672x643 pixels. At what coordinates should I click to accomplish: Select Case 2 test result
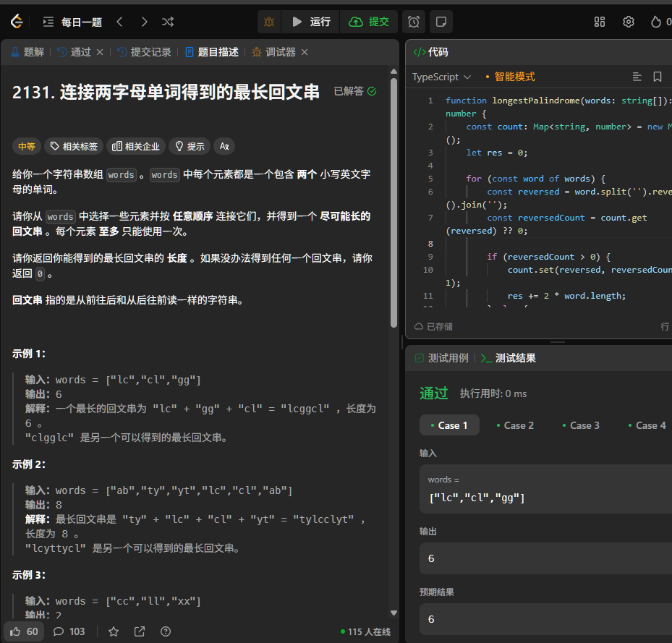pos(515,425)
